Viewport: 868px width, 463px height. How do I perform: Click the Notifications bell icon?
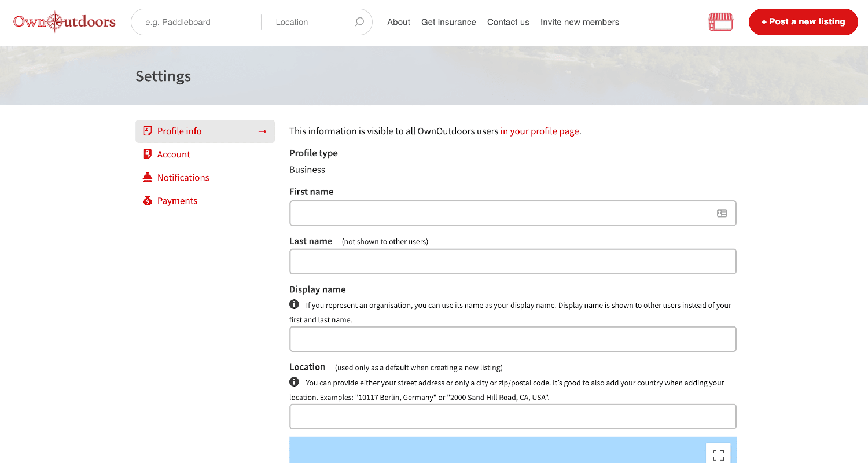(148, 177)
